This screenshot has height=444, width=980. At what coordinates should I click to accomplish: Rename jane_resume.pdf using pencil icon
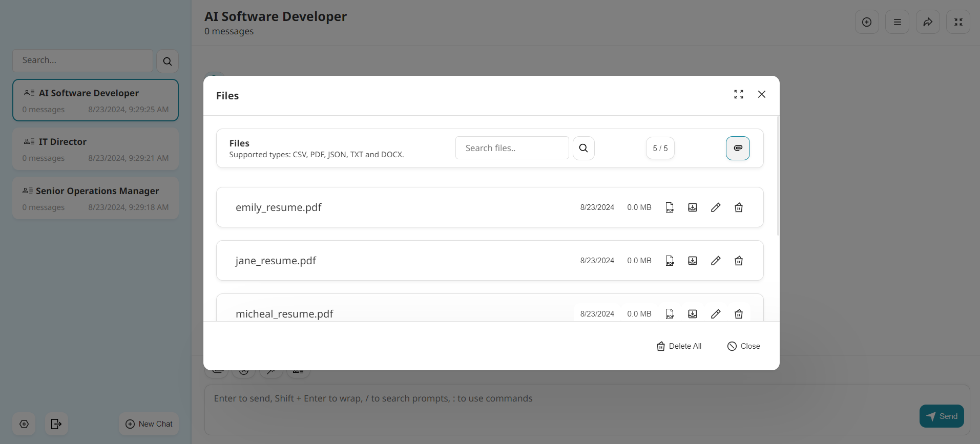pos(716,261)
